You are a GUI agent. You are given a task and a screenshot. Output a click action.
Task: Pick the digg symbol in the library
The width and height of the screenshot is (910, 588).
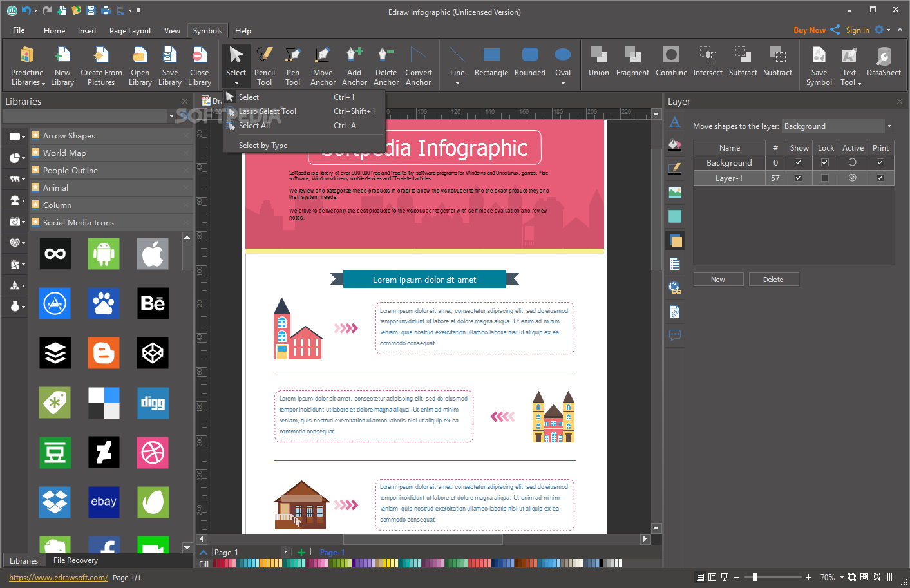(153, 403)
